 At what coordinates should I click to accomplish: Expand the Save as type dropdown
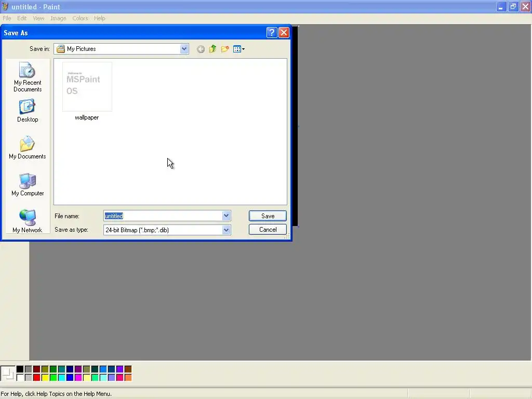pyautogui.click(x=227, y=230)
